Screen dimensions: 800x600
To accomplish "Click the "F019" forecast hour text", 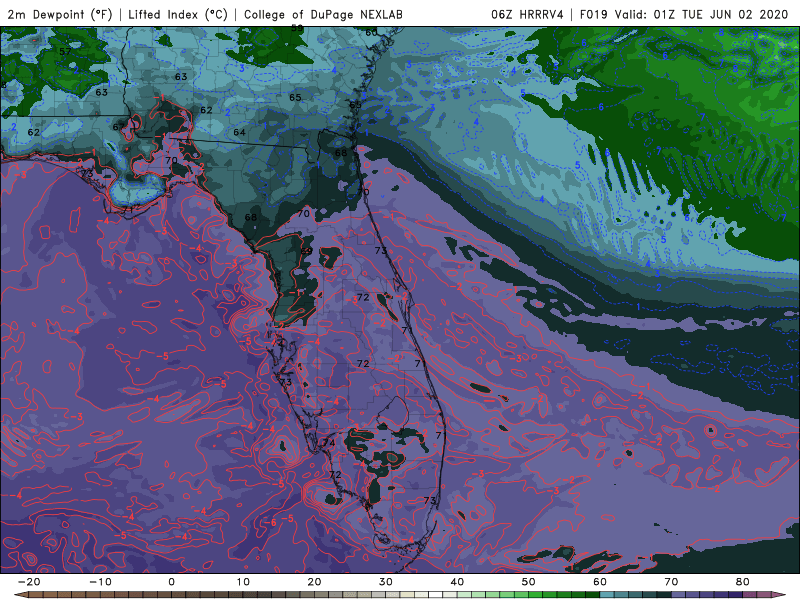I will point(593,14).
